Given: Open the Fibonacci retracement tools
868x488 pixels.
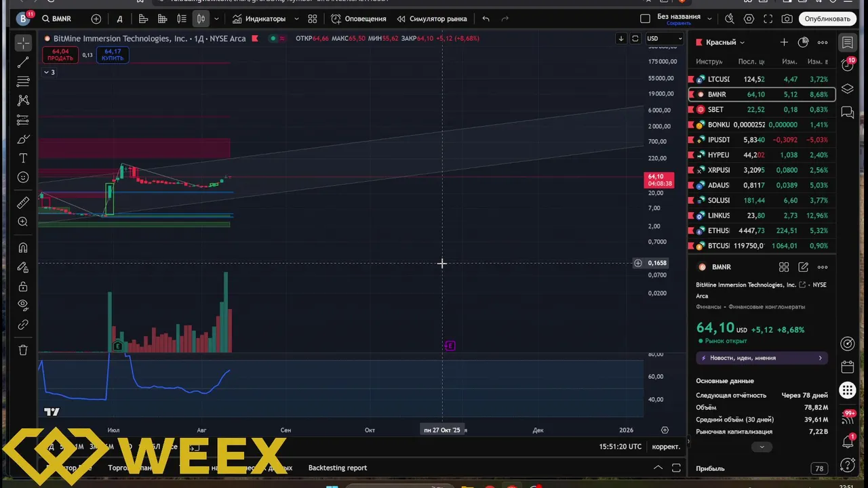Looking at the screenshot, I should pyautogui.click(x=23, y=81).
